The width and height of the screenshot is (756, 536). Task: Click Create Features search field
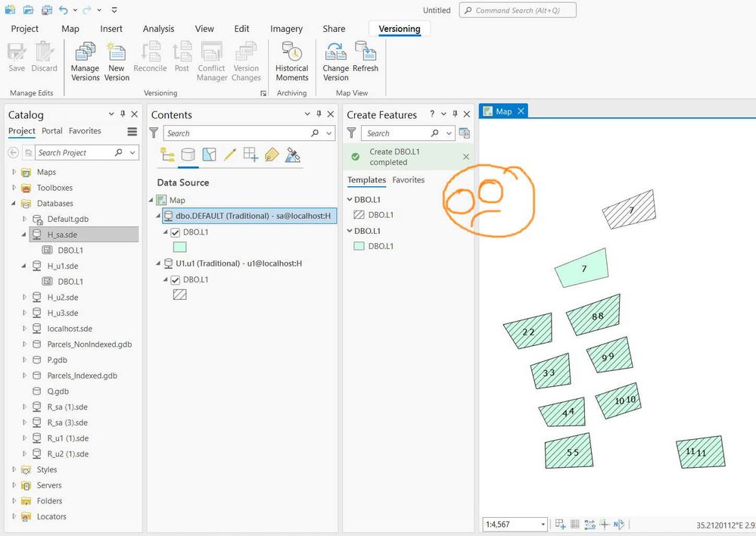point(407,133)
